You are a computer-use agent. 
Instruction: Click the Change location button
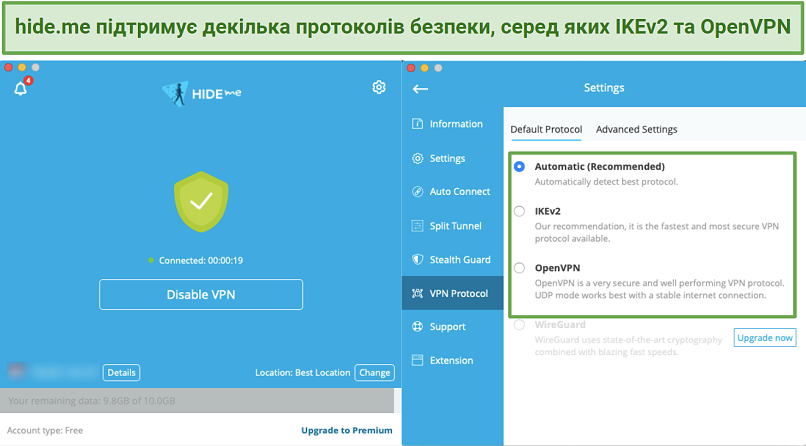click(374, 373)
